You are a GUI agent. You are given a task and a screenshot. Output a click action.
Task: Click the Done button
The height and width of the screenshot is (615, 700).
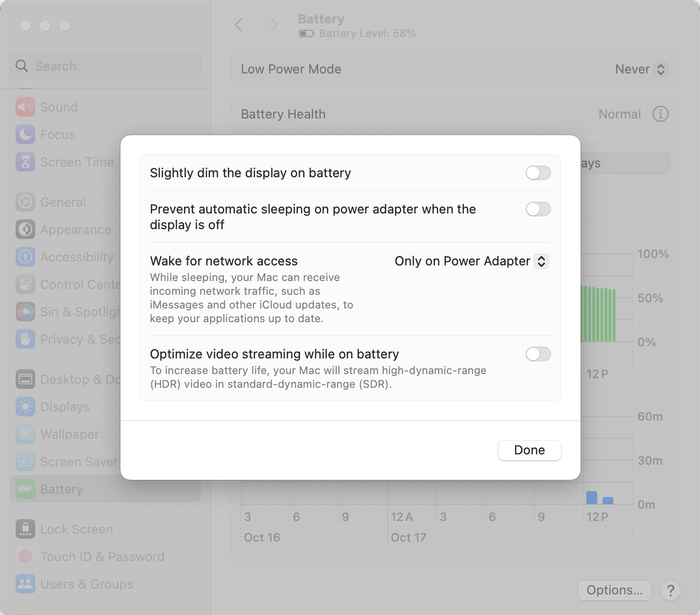[x=529, y=450]
